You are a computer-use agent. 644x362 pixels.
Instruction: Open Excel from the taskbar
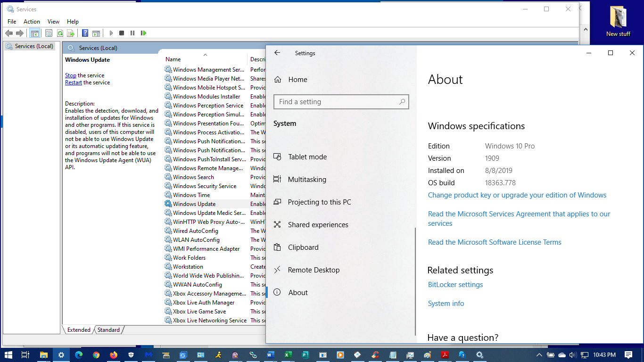tap(288, 355)
